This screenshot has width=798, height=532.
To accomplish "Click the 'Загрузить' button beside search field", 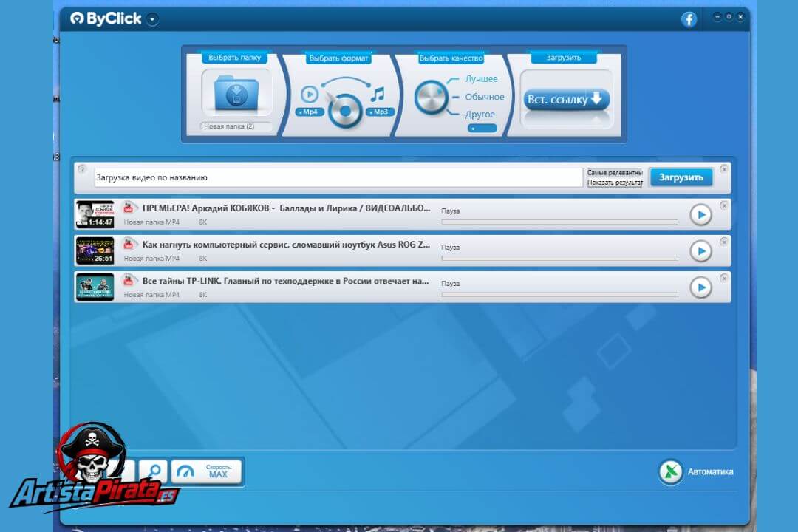I will (681, 177).
